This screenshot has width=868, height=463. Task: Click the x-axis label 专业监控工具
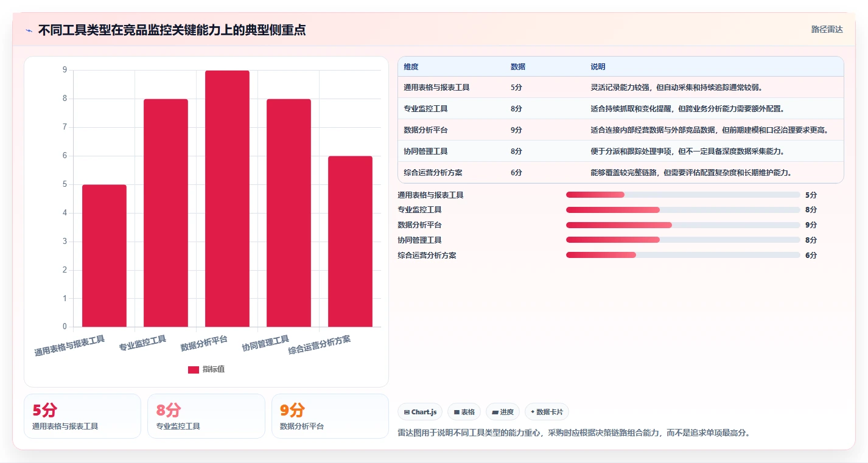tap(142, 343)
